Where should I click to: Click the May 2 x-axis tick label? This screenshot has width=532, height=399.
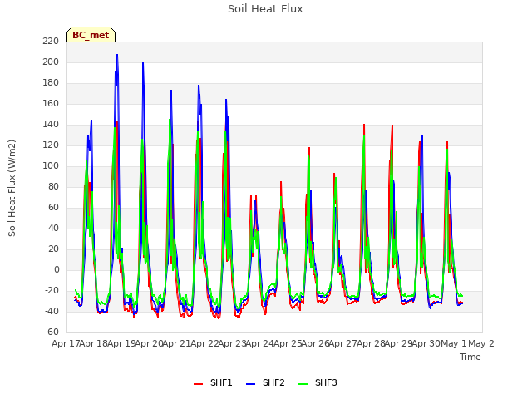481,343
